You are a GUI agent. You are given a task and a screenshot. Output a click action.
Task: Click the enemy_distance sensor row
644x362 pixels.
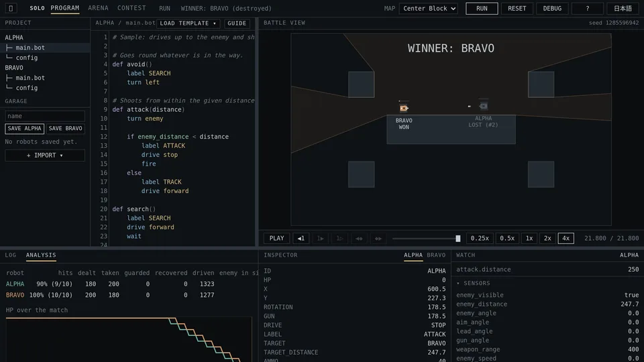pyautogui.click(x=547, y=304)
